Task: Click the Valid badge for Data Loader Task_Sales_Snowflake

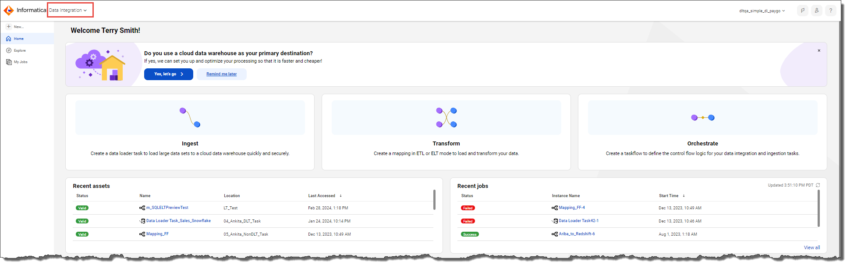Action: coord(82,221)
